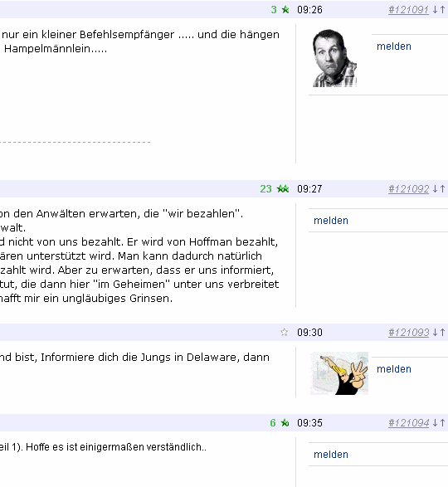Report post #121094 with melden
Viewport: 448px width, 487px height.
(x=331, y=455)
